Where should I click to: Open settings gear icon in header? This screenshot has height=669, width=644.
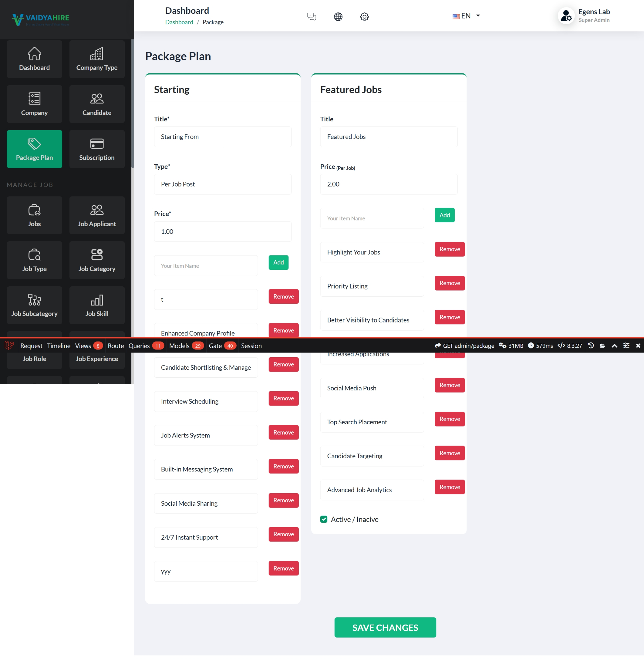(364, 16)
